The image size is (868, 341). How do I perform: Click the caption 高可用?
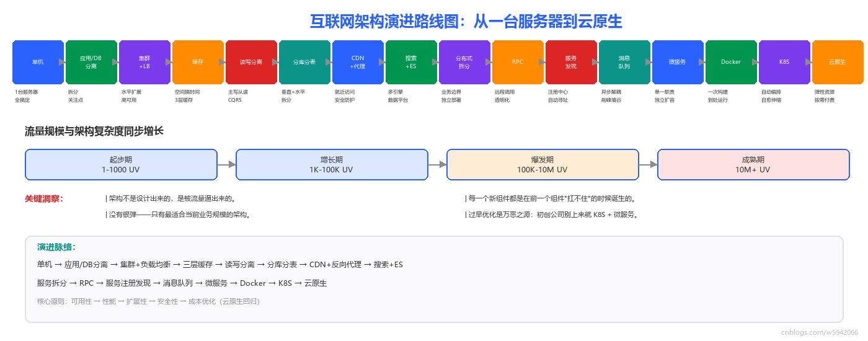click(x=129, y=100)
